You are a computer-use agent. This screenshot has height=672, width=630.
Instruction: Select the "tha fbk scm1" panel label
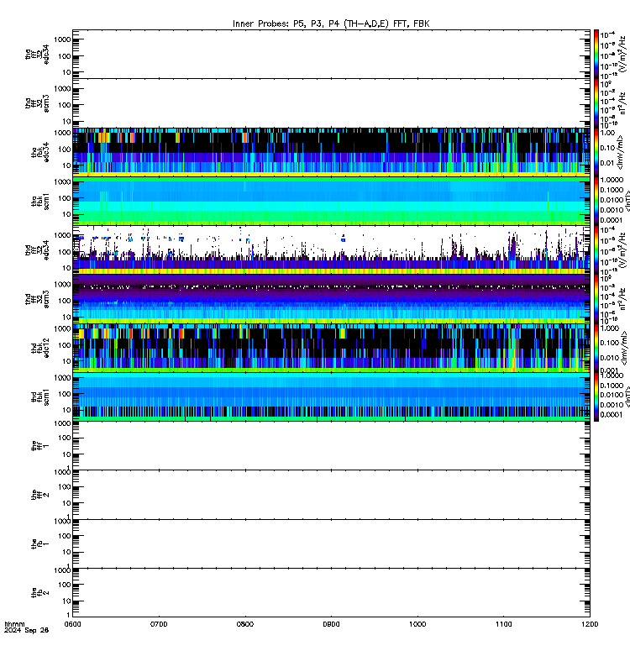pos(40,202)
